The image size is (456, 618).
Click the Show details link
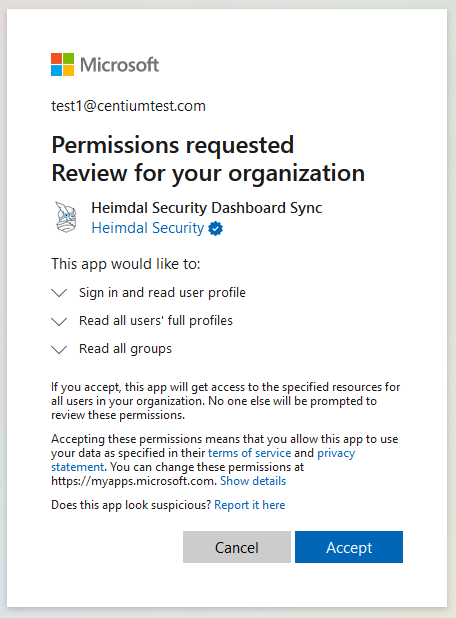253,481
